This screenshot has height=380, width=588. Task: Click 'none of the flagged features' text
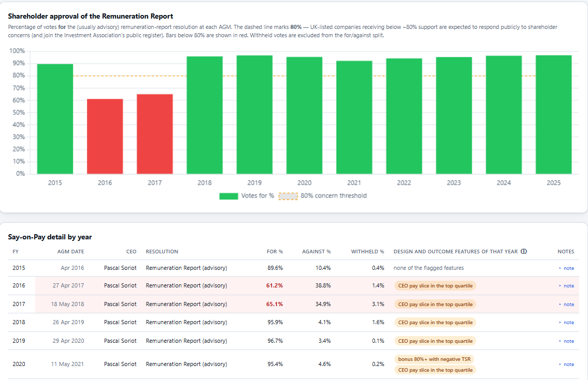429,268
